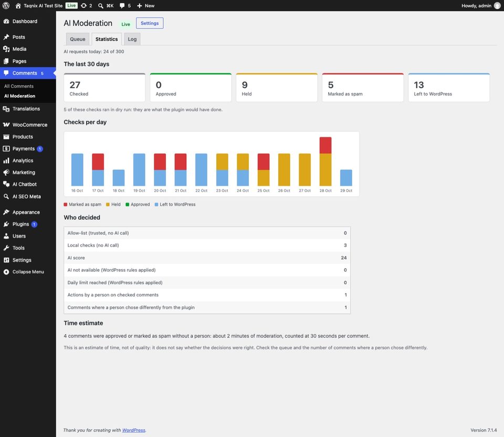Open the search magnifier in the admin bar
Image resolution: width=504 pixels, height=437 pixels.
(x=101, y=6)
